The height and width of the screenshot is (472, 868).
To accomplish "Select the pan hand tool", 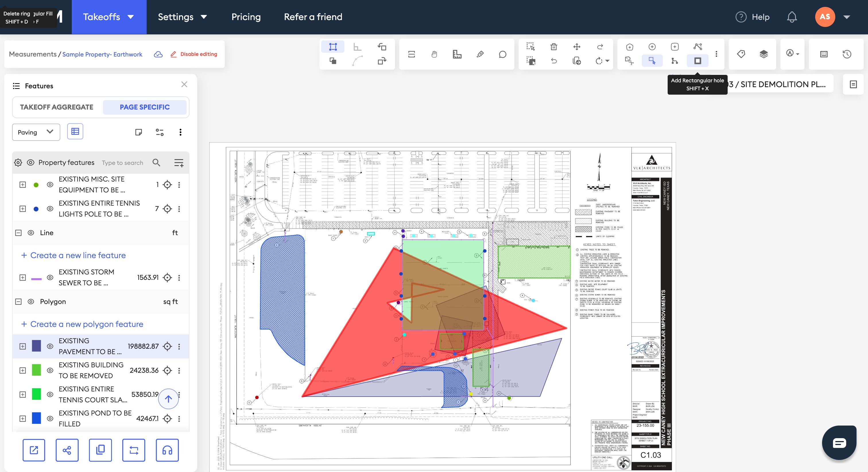I will (x=434, y=54).
